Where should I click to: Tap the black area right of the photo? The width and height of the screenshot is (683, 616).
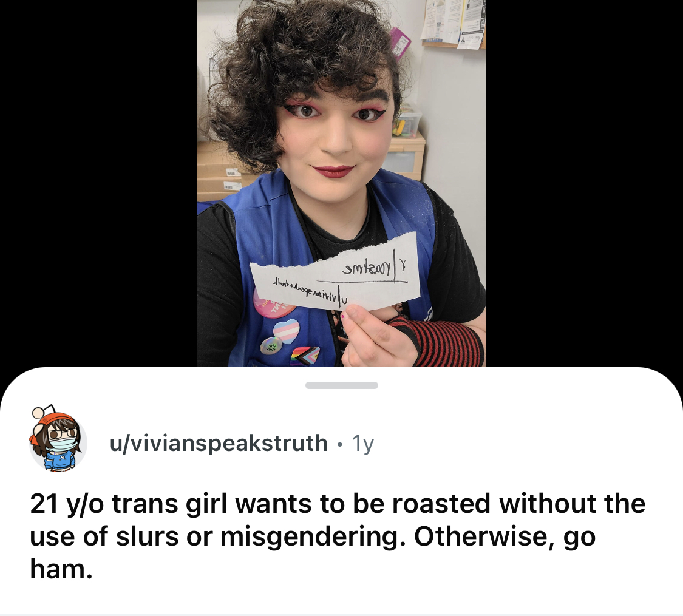coord(583,183)
